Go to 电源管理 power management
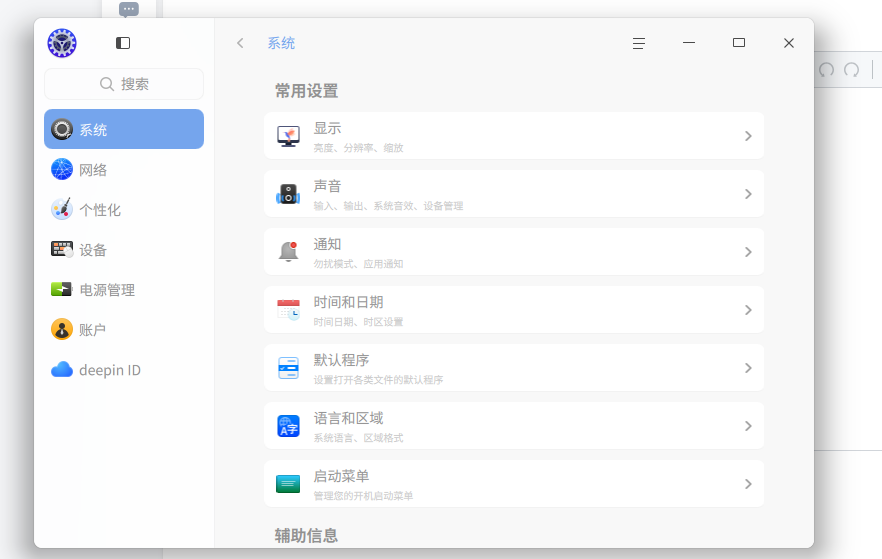This screenshot has width=882, height=559. pos(124,289)
